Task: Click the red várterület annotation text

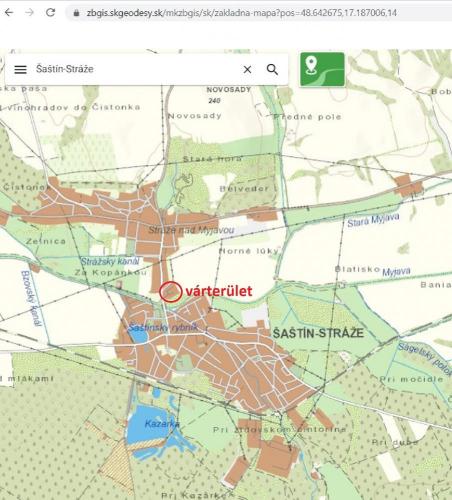Action: coord(219,291)
